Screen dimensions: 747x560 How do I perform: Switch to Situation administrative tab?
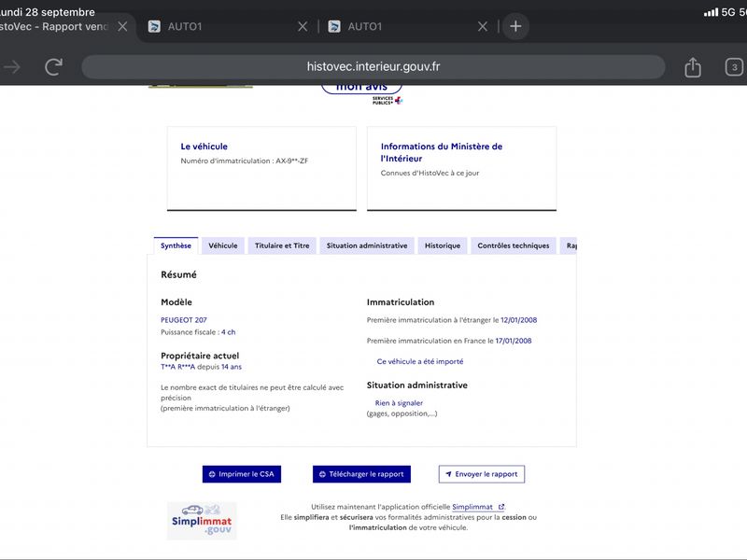click(x=367, y=245)
